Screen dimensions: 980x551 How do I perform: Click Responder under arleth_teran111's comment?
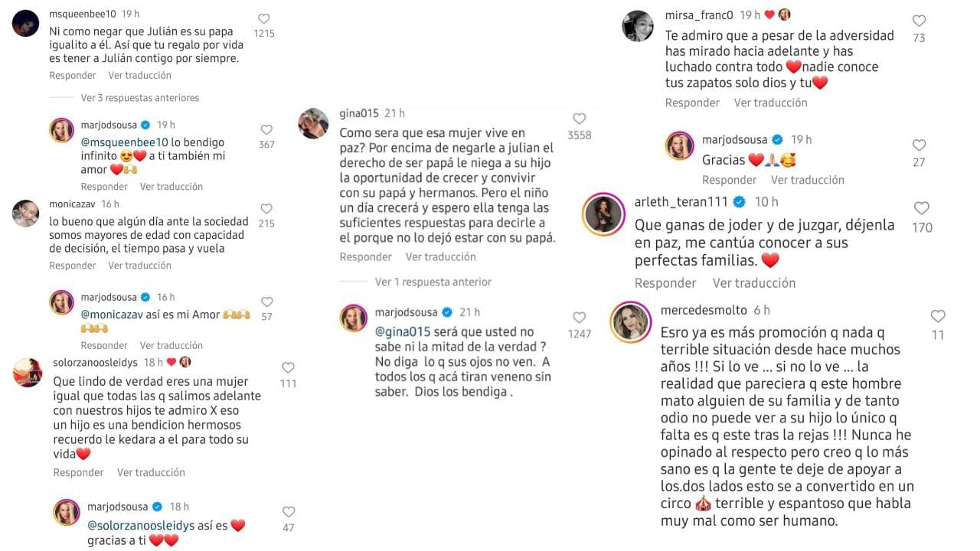click(665, 282)
